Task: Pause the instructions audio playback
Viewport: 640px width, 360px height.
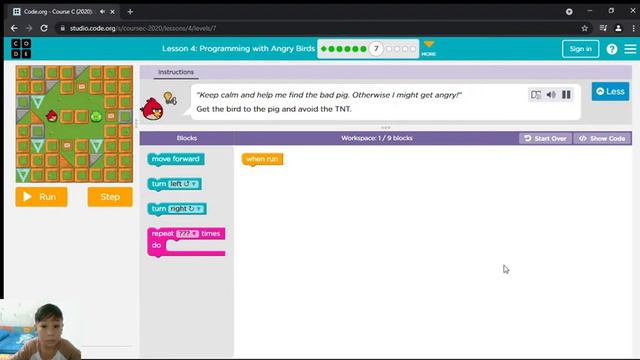Action: tap(566, 95)
